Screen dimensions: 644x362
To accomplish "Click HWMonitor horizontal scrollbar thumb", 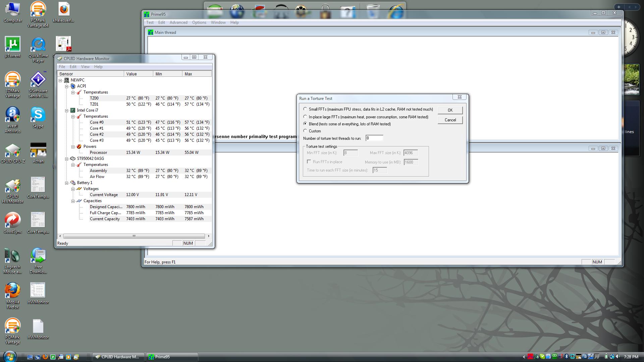I will pyautogui.click(x=134, y=236).
